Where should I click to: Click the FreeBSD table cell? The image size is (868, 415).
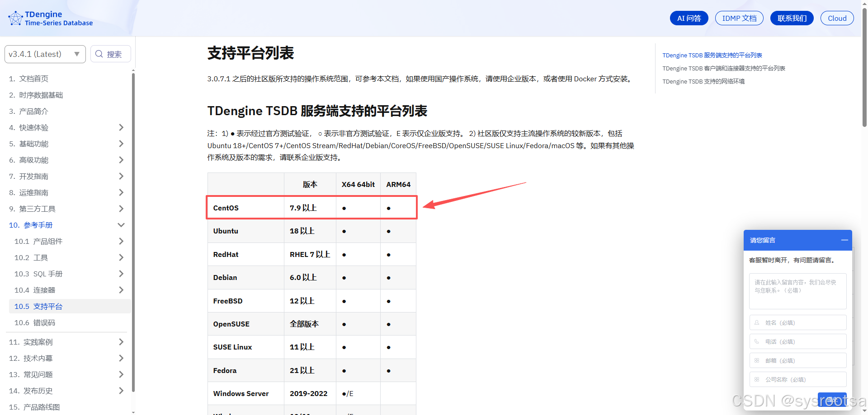point(246,301)
